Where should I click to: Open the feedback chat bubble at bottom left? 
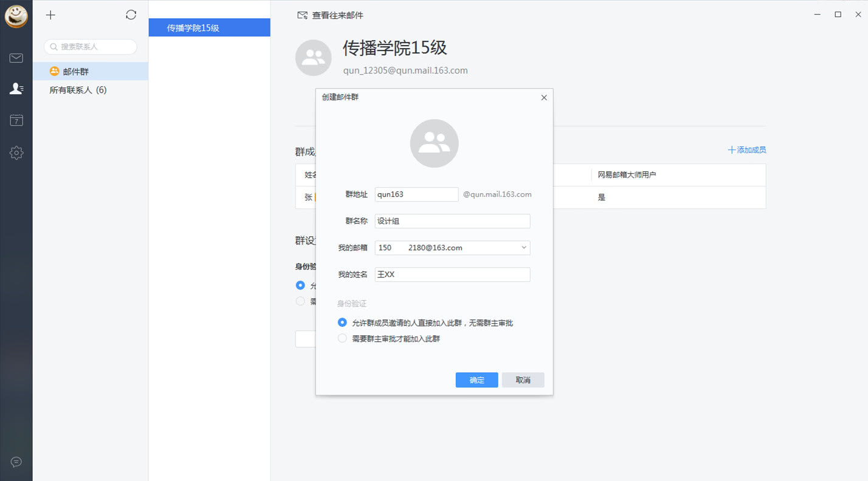(16, 463)
